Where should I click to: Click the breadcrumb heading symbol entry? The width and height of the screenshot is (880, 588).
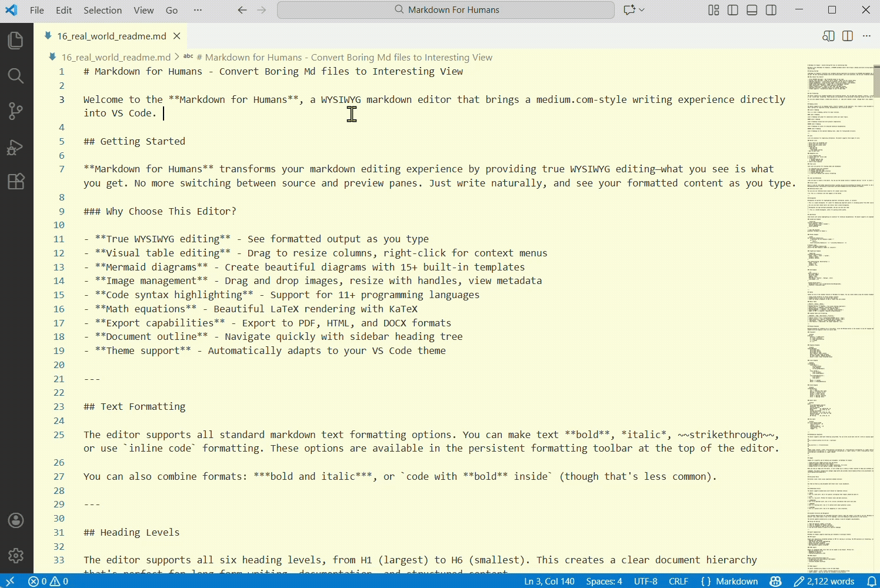click(x=338, y=57)
